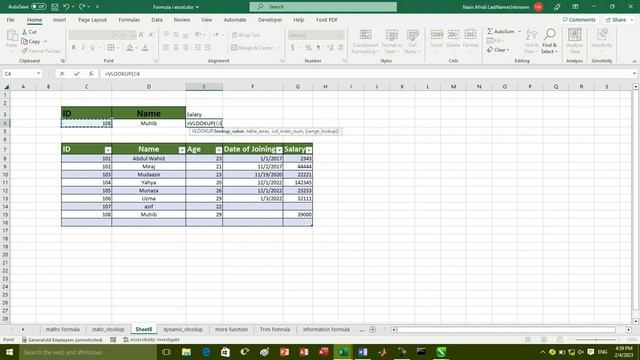Go to the Review tab
The width and height of the screenshot is (640, 360).
click(182, 20)
